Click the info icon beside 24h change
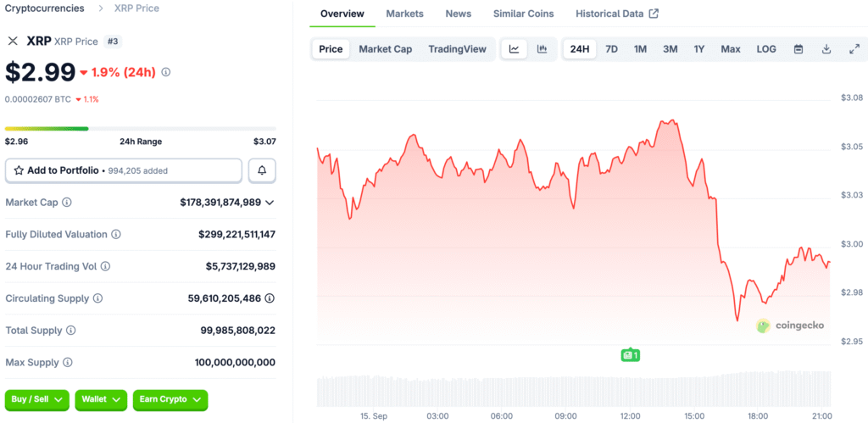Screen dimensions: 868x423 click(x=165, y=72)
